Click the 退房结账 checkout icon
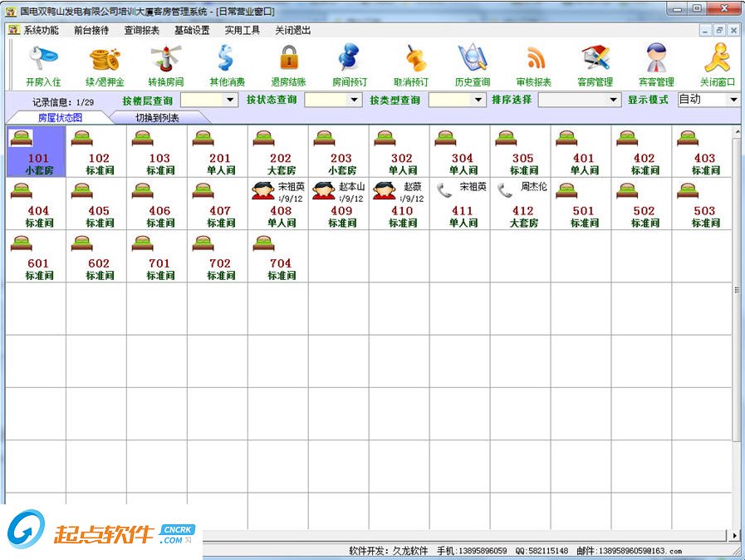Image resolution: width=745 pixels, height=560 pixels. (288, 62)
